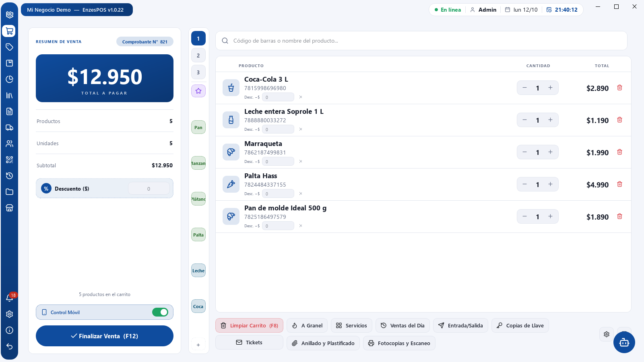Increase quantity of Marraqueta
644x362 pixels.
550,152
